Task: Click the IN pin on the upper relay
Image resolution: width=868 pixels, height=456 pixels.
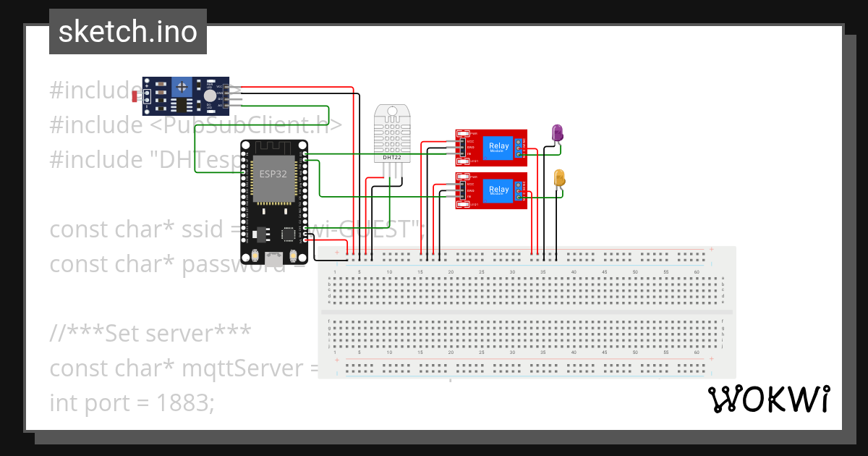Action: (x=463, y=153)
